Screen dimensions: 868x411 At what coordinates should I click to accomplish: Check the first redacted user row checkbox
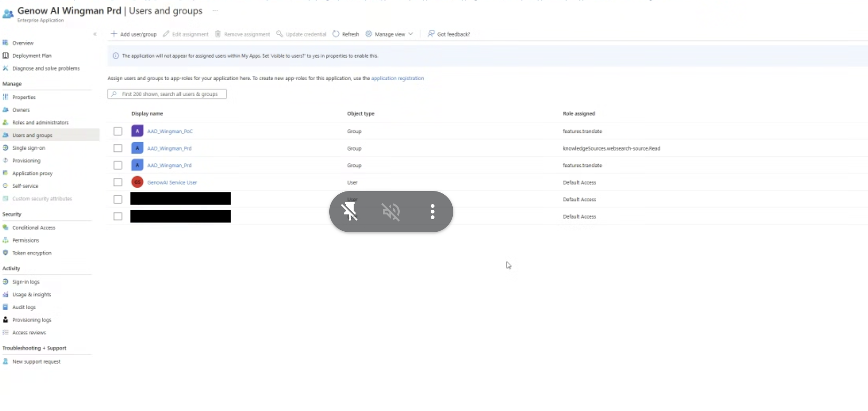(118, 199)
